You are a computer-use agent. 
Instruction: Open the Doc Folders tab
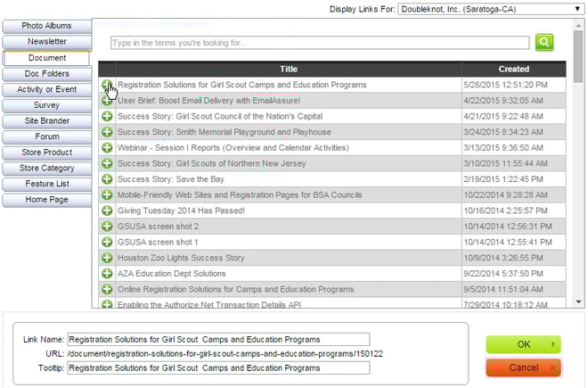click(47, 74)
